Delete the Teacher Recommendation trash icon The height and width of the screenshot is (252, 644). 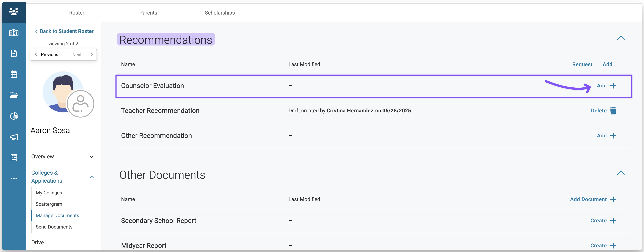(613, 111)
